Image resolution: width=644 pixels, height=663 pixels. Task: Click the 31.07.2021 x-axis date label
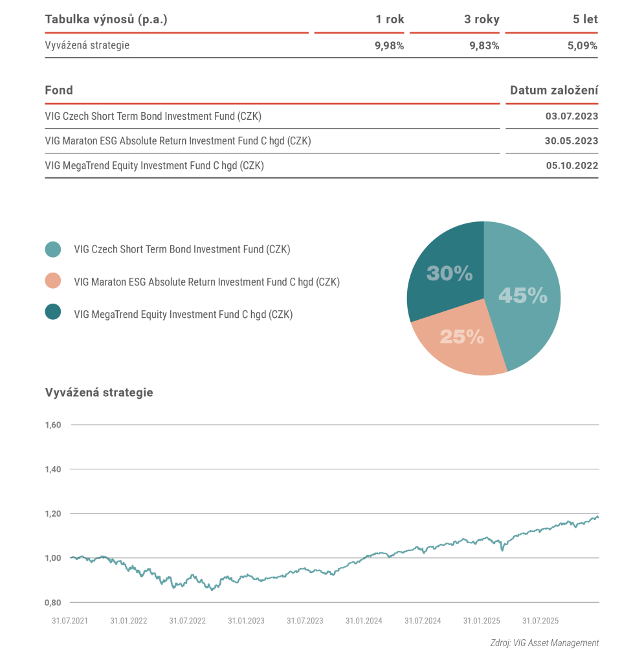pyautogui.click(x=70, y=620)
